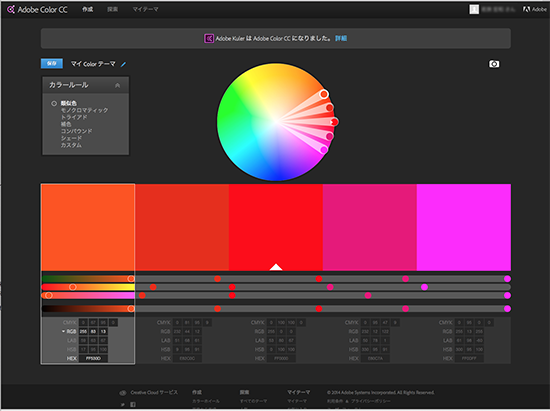
Task: Click the Creative Cloud icon in the footer
Action: (122, 393)
